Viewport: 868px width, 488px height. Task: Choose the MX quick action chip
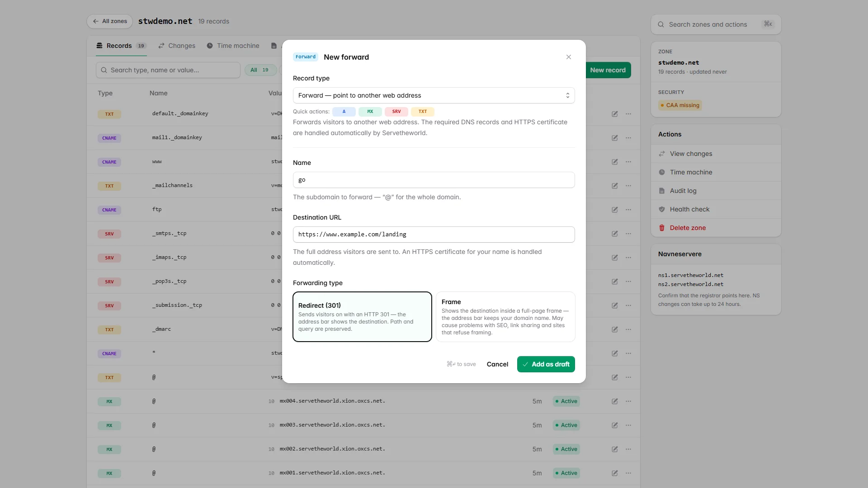click(370, 112)
